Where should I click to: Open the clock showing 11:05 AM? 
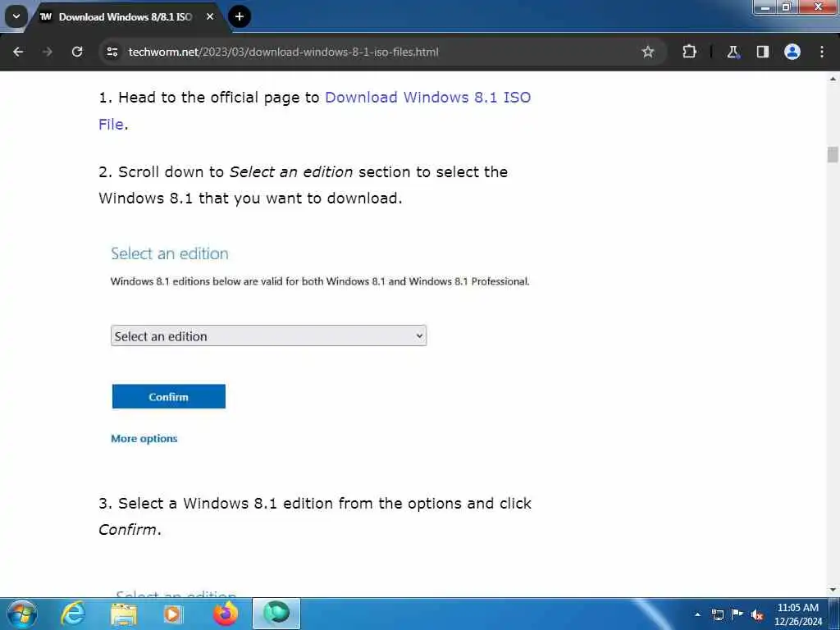797,614
